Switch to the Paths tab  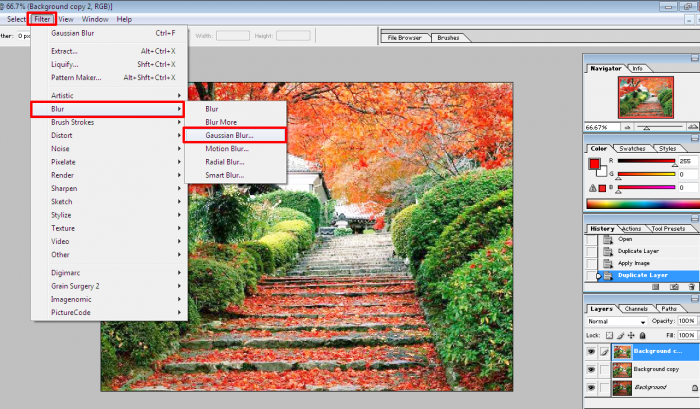pyautogui.click(x=669, y=309)
